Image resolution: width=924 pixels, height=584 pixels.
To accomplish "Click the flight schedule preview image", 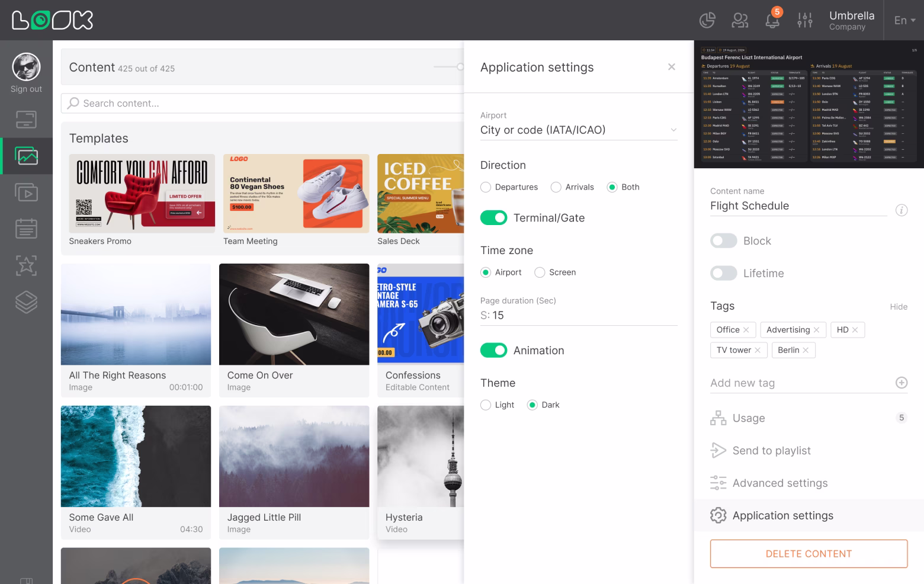I will coord(808,104).
